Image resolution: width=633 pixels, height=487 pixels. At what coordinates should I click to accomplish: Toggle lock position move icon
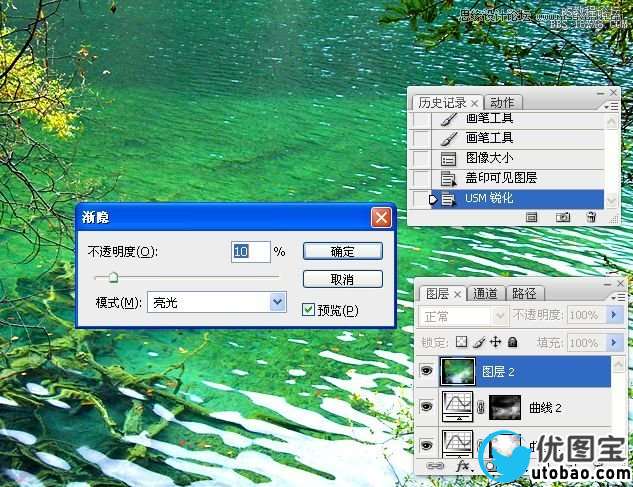(x=495, y=342)
